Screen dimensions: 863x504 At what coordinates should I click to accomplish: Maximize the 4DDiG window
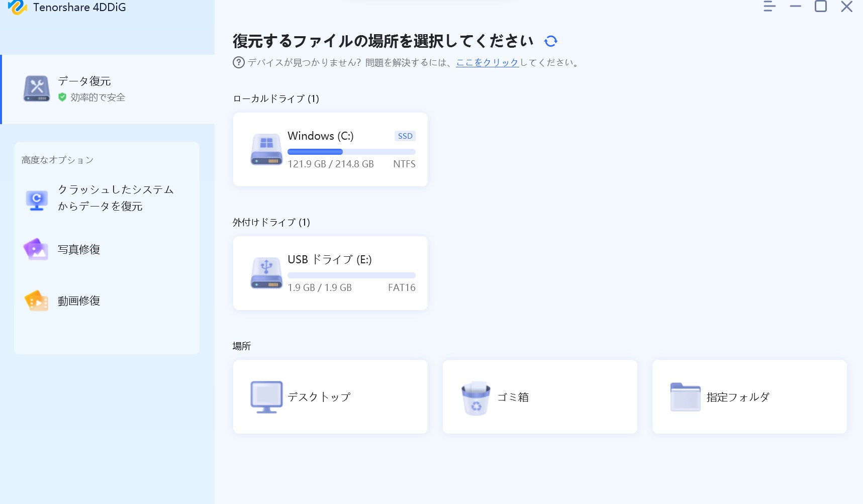[x=821, y=7]
